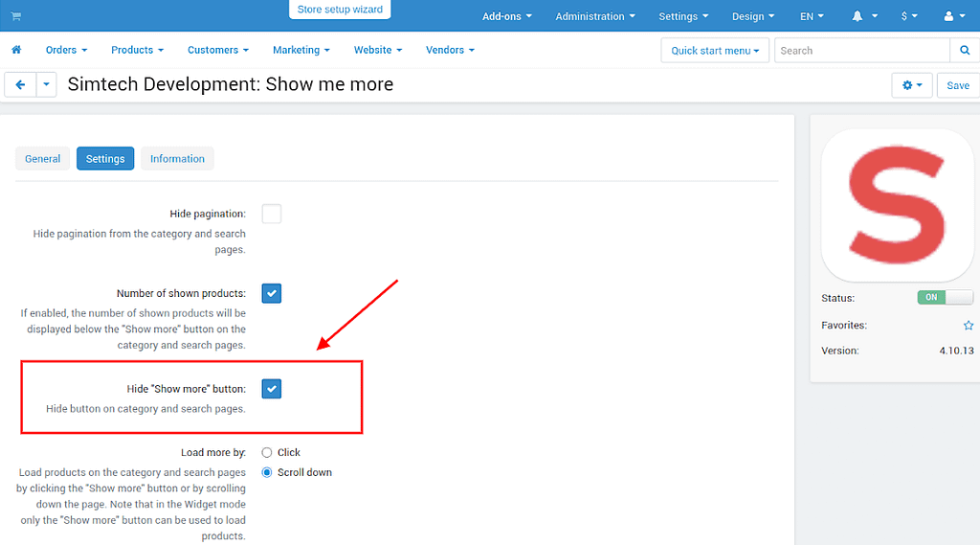Switch the add-on Status toggle off
This screenshot has height=545, width=980.
coord(945,297)
